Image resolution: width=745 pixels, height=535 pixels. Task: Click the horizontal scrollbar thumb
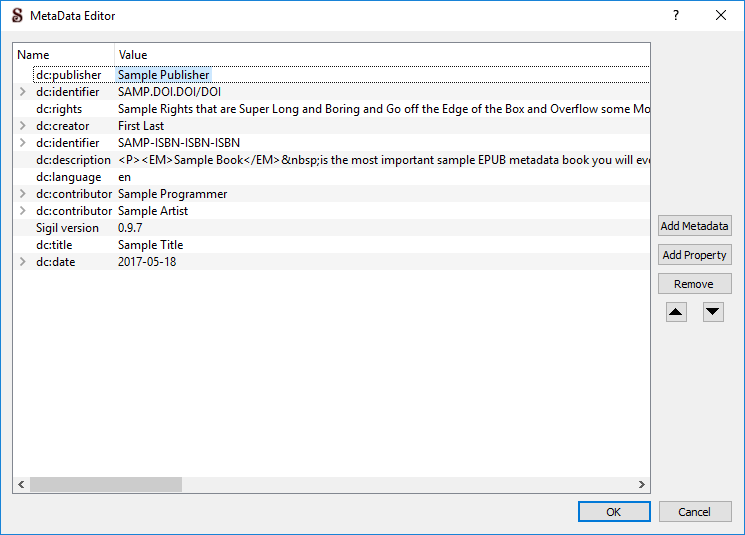[x=105, y=484]
